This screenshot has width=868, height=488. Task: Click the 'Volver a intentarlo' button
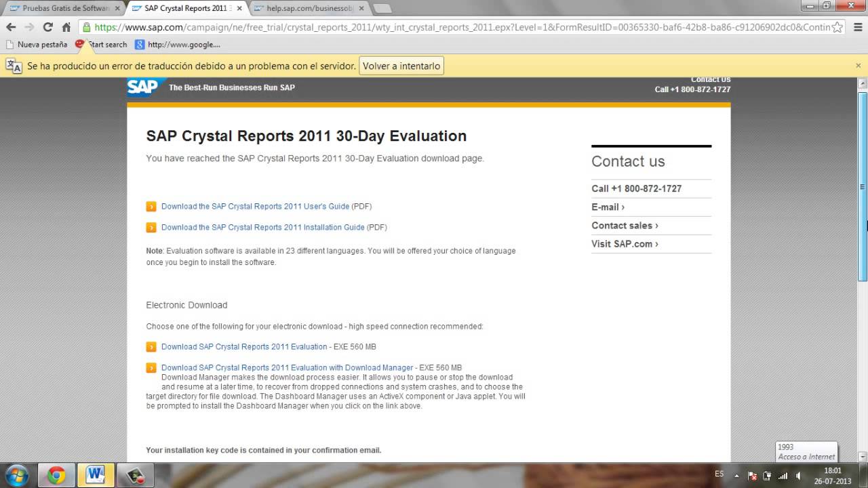click(401, 66)
